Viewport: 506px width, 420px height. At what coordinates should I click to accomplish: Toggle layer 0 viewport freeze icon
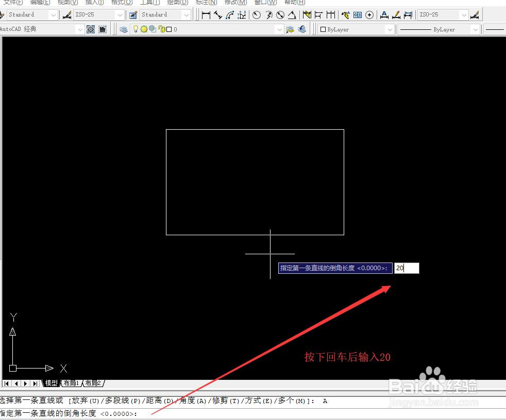click(153, 29)
